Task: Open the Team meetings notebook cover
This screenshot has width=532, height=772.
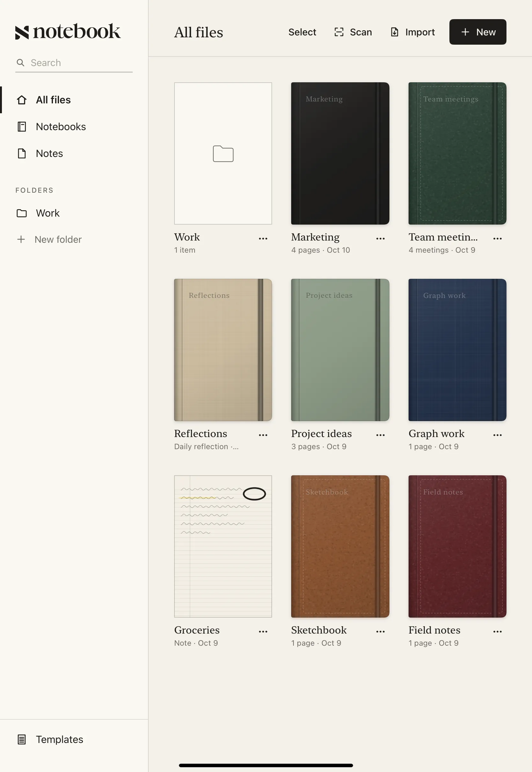Action: (457, 153)
